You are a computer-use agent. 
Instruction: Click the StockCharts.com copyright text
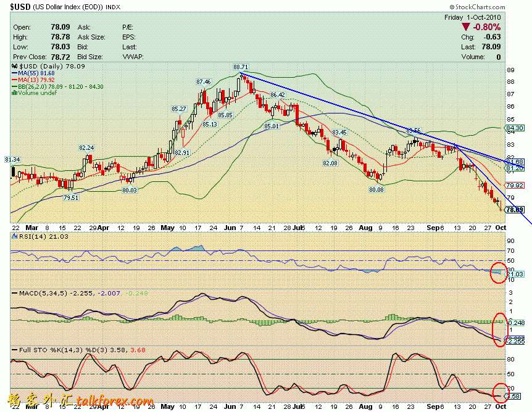click(x=477, y=7)
